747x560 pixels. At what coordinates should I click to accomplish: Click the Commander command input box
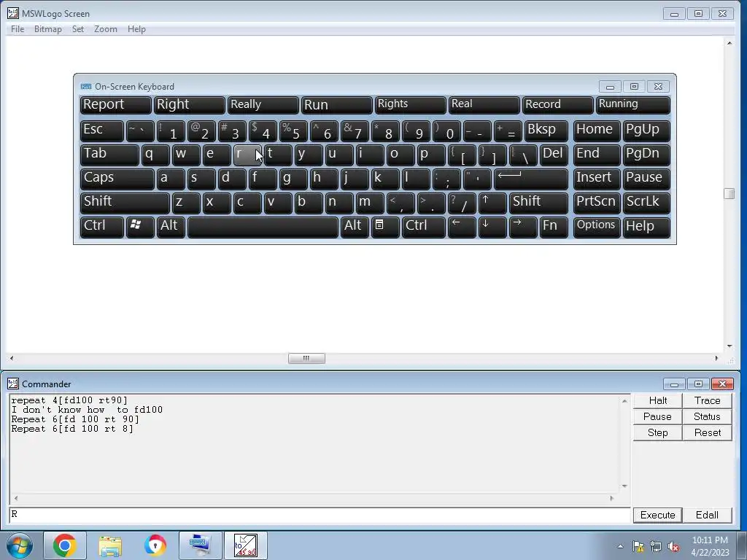point(320,515)
